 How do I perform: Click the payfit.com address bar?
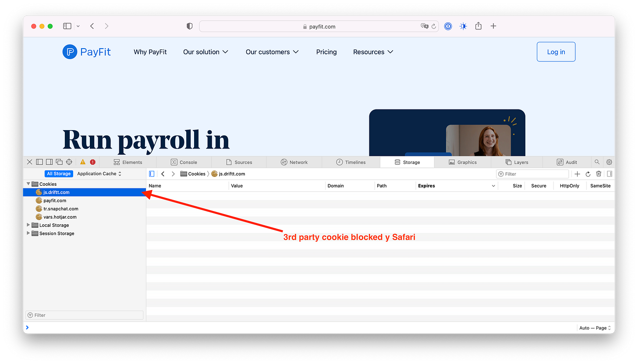click(x=319, y=26)
